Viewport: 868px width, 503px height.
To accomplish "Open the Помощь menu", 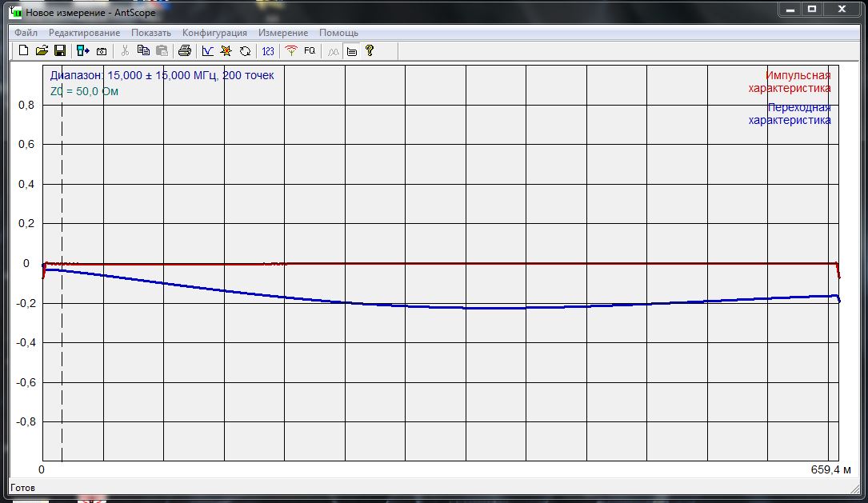I will (338, 33).
